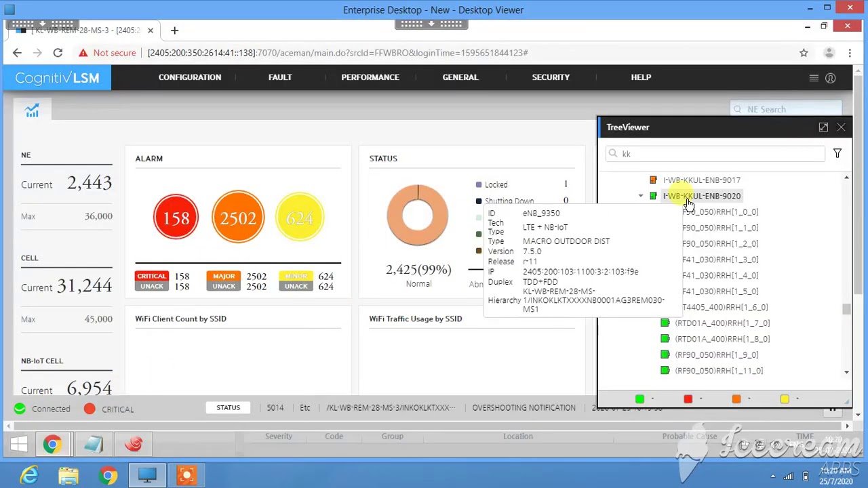Open File Explorer from the local taskbar
The image size is (868, 488).
pos(68,475)
